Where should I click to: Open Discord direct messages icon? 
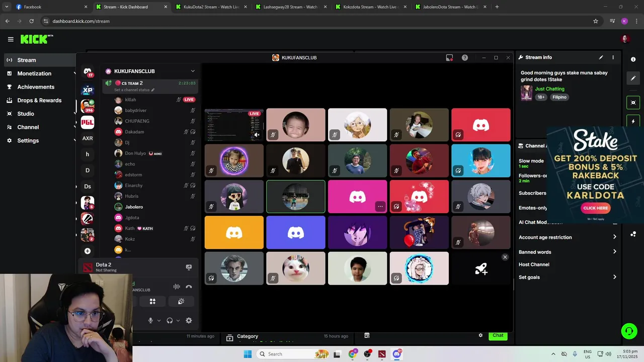(88, 72)
